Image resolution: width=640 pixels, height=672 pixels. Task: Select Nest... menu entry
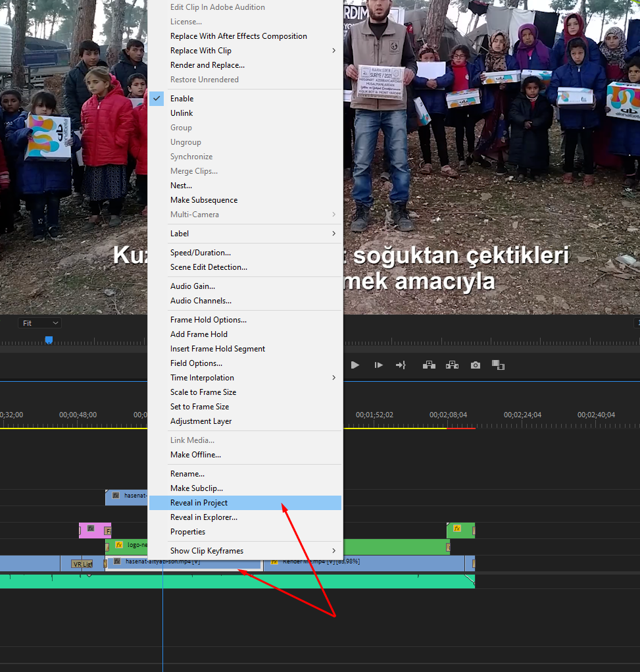click(245, 186)
